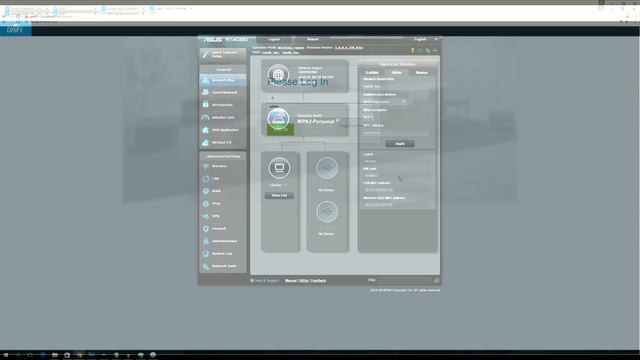Select the lower USB No Device icon
Screen dimensions: 640x360
point(327,212)
